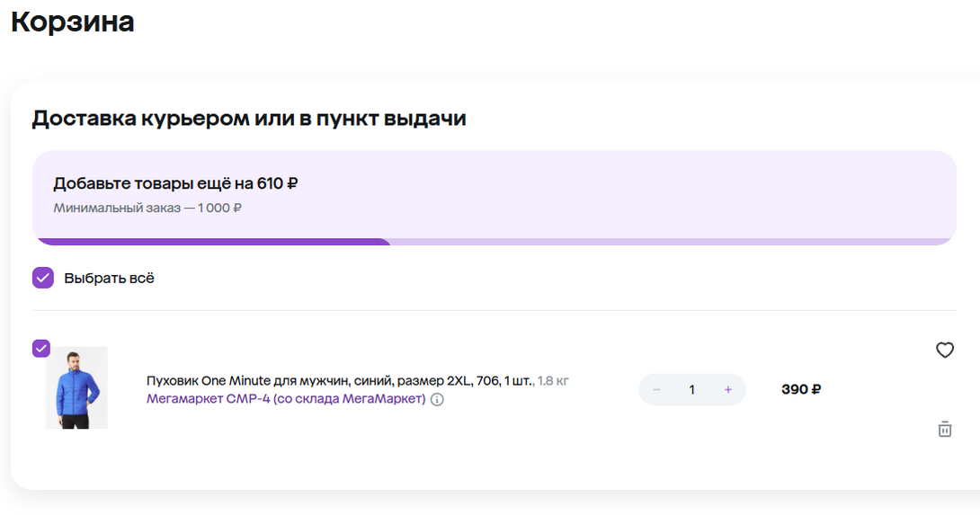Open the seller info icon next to Мегамаркет СМР-4
This screenshot has height=515, width=980.
pos(437,399)
